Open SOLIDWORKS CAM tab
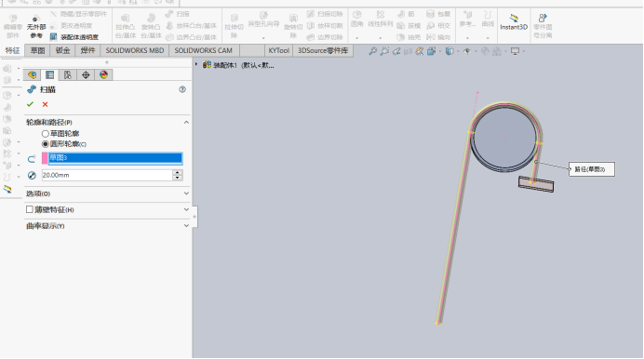The image size is (644, 359). (203, 50)
